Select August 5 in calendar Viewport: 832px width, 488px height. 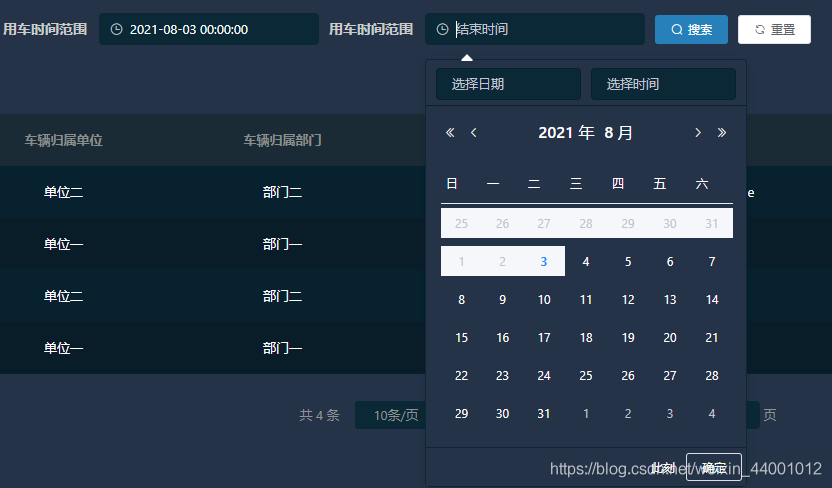[x=628, y=262]
